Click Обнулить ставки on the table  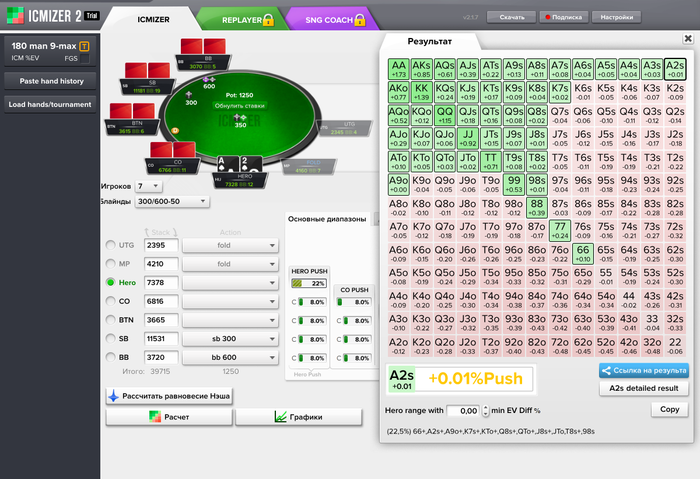click(240, 106)
